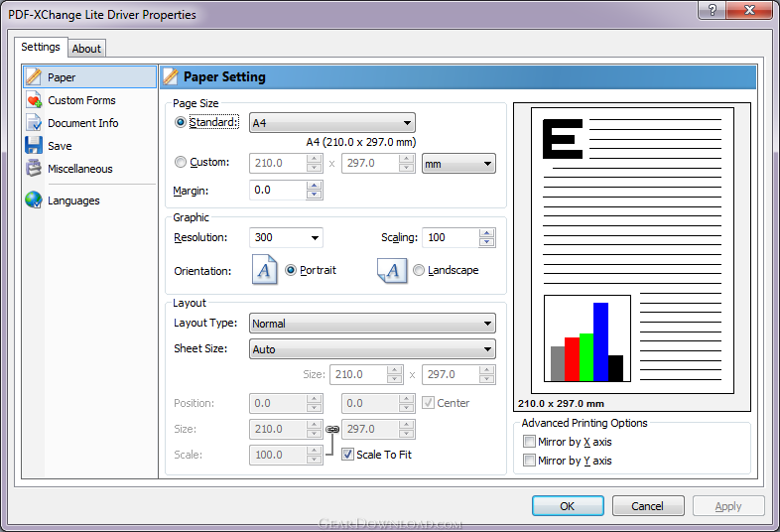Click the Custom width 210.0 field
The height and width of the screenshot is (532, 780).
point(278,163)
